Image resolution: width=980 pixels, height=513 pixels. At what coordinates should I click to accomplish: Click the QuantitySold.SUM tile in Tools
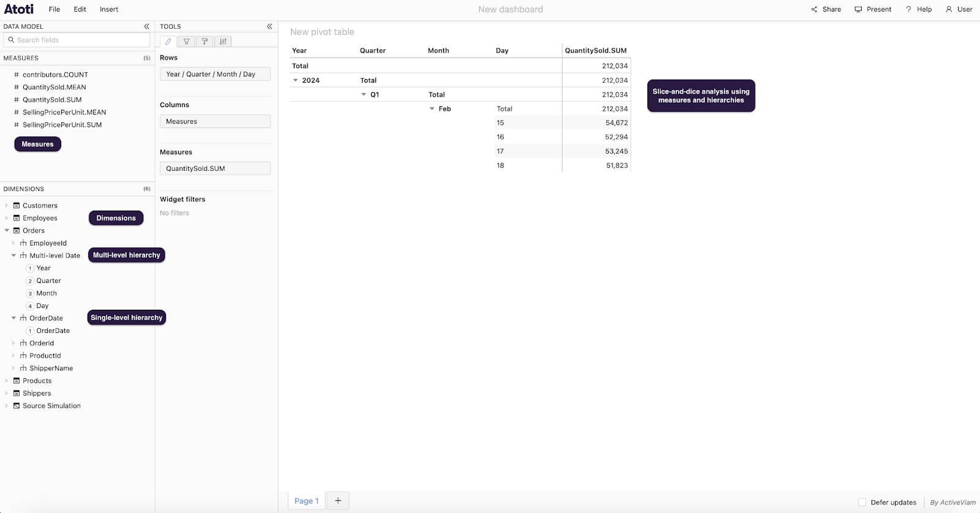215,168
